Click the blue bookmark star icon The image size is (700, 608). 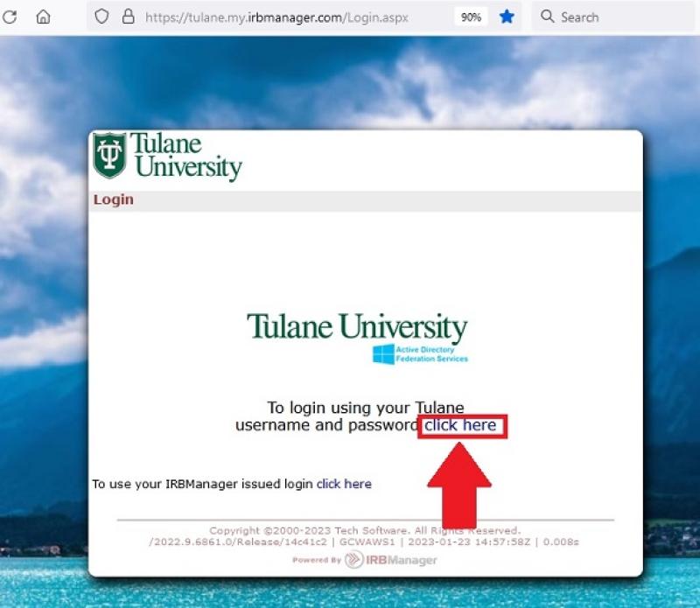[x=507, y=17]
